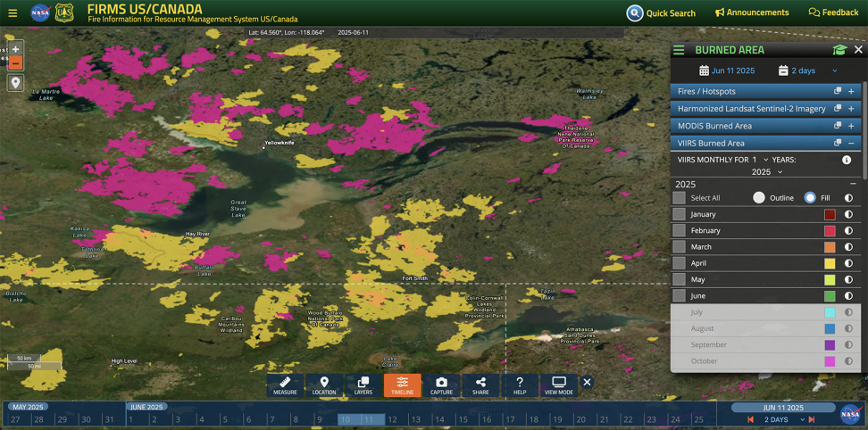Open the June green color swatch
The image size is (868, 430).
coord(830,295)
